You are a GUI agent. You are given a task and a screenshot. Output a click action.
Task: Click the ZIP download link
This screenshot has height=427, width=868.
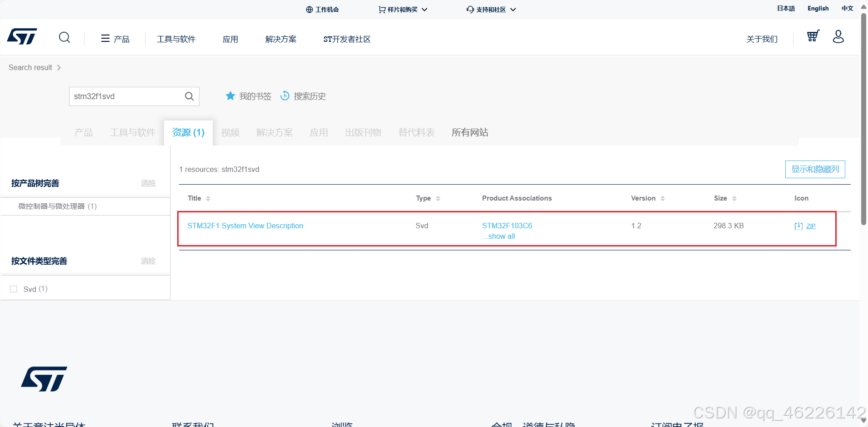click(x=811, y=226)
